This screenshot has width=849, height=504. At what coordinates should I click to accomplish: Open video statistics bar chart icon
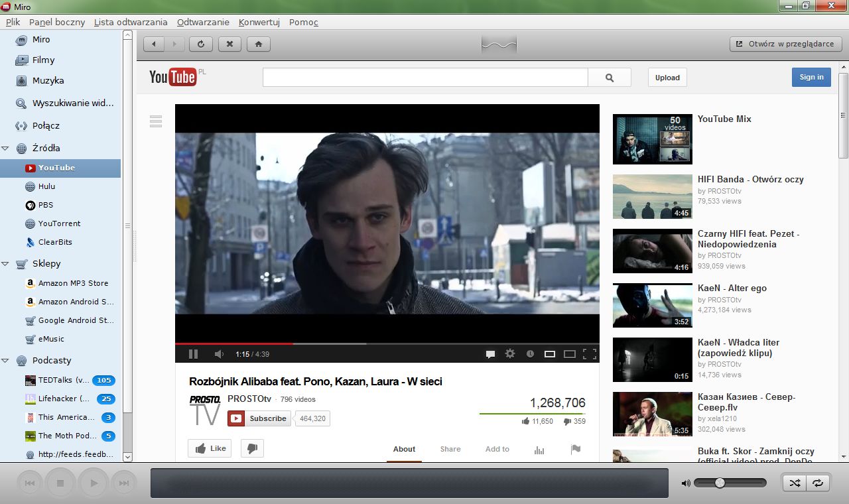pos(539,450)
